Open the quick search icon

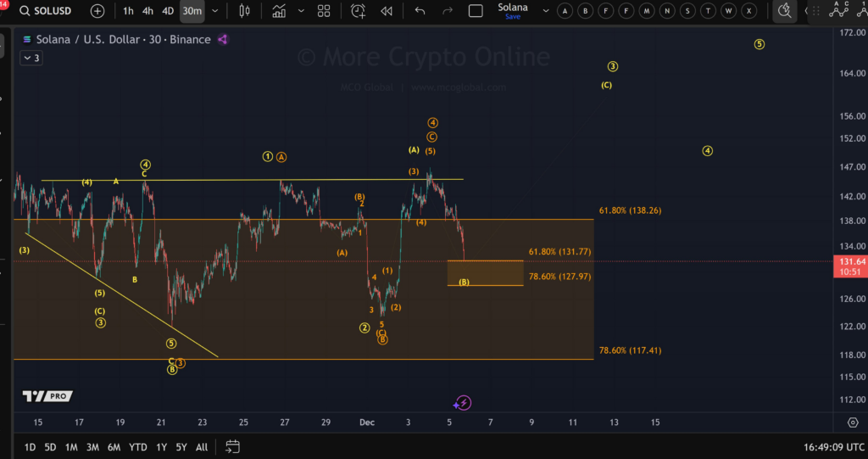[x=784, y=11]
